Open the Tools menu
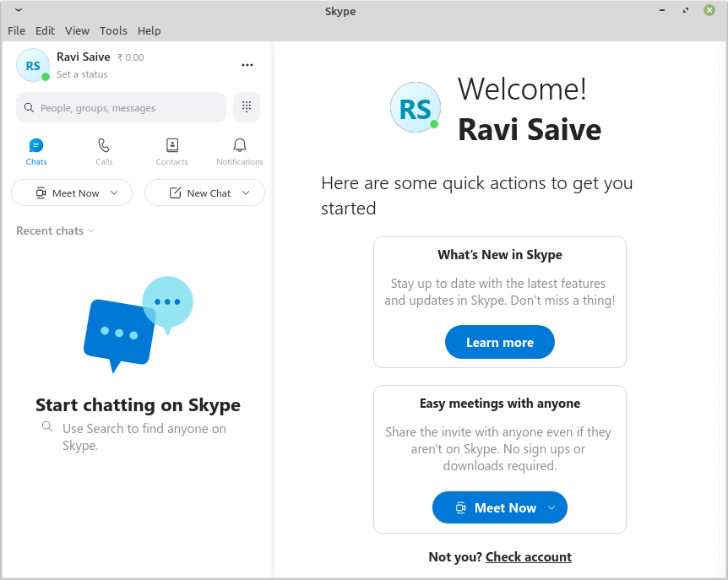The width and height of the screenshot is (728, 580). coord(113,30)
